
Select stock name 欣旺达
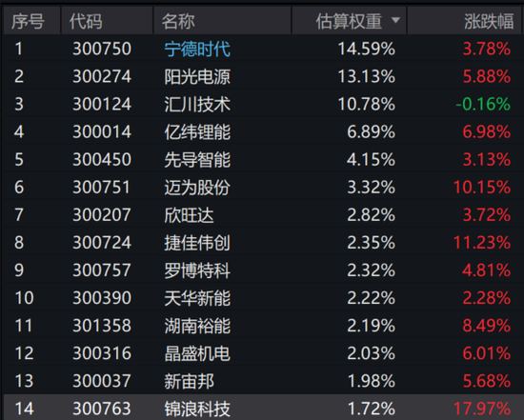coord(189,215)
